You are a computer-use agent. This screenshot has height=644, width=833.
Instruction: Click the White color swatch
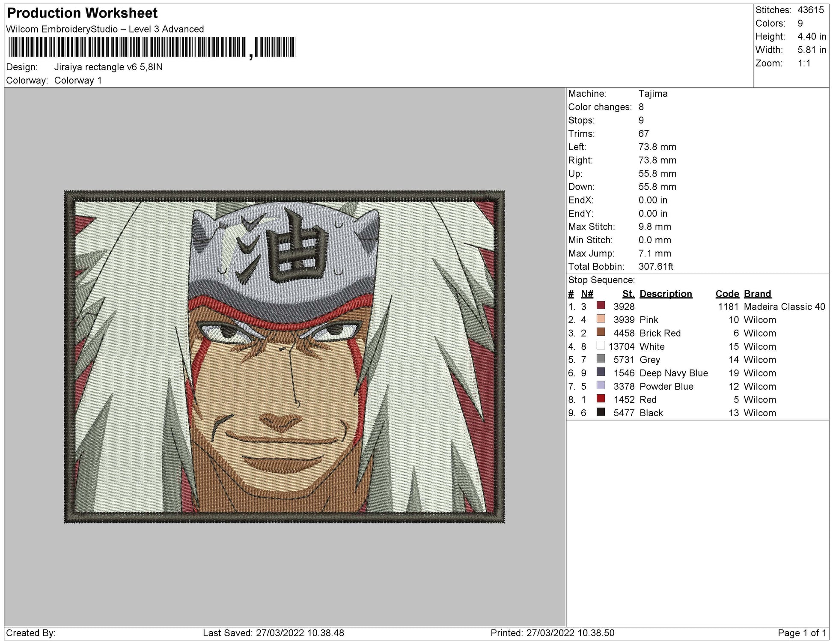pos(601,345)
